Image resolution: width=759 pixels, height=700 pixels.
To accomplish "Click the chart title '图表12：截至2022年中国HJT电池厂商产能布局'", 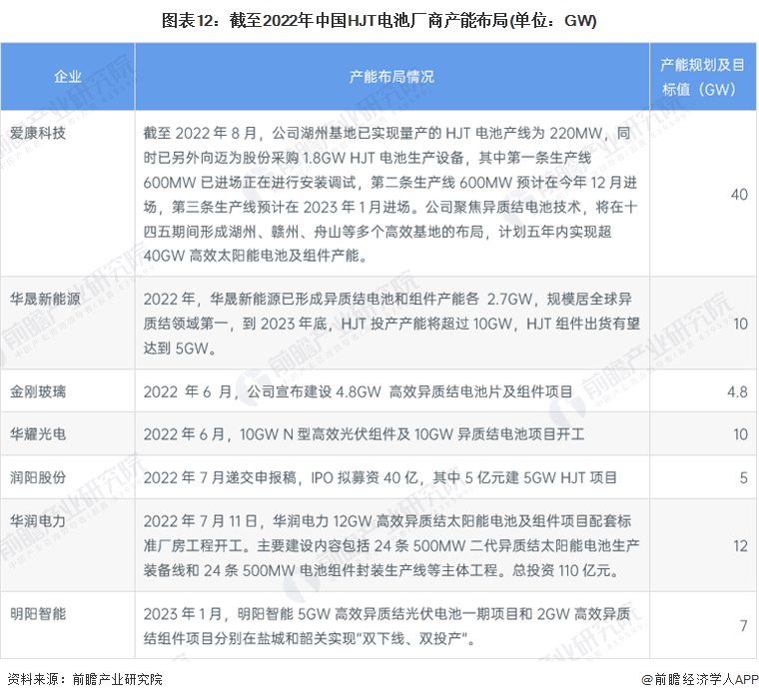I will pyautogui.click(x=379, y=20).
